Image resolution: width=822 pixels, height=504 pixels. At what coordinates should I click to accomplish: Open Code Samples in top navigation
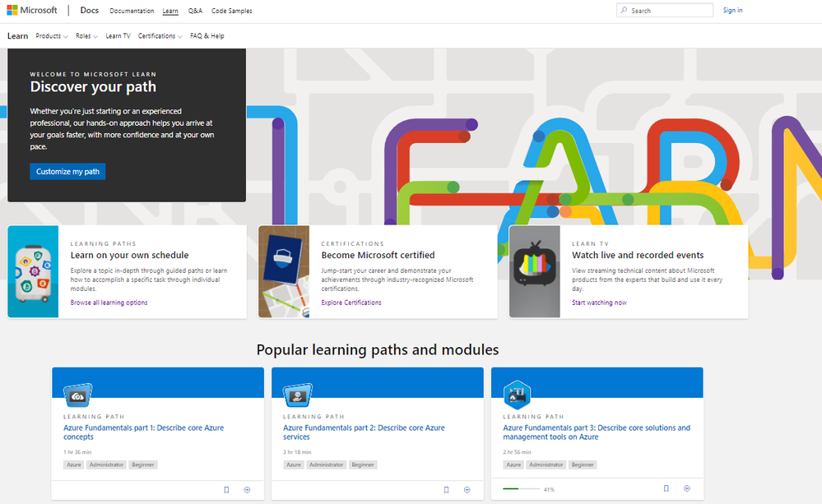232,11
